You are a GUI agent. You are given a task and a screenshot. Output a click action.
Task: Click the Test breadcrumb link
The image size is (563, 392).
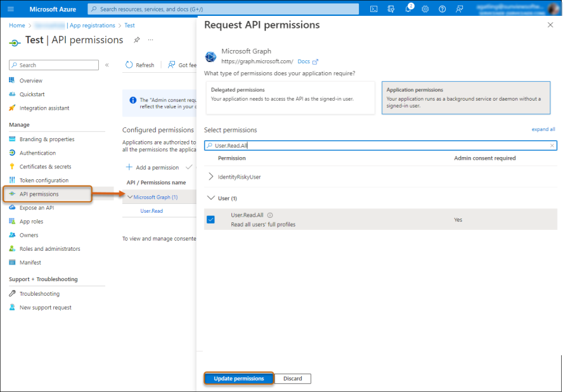pyautogui.click(x=129, y=25)
